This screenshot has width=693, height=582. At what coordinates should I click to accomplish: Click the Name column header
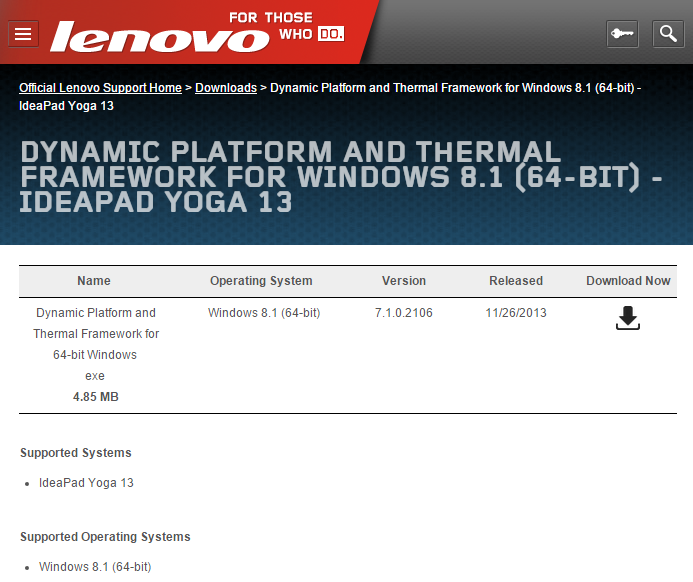(x=94, y=281)
